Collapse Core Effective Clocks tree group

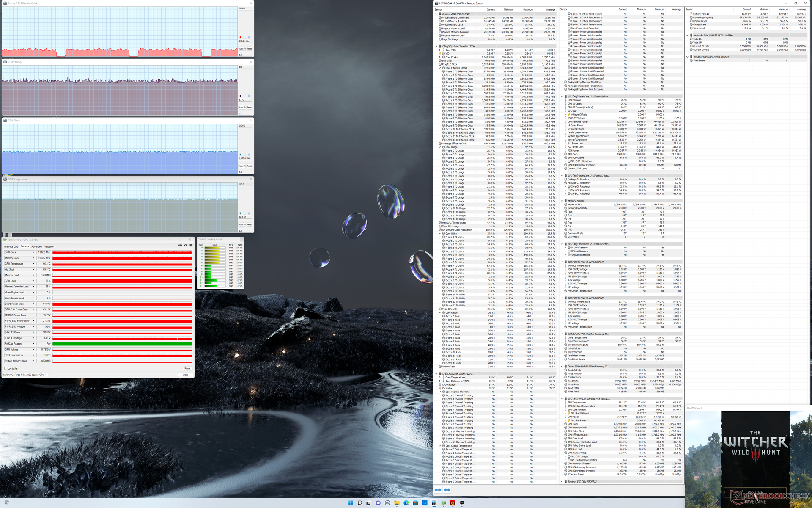pos(440,68)
